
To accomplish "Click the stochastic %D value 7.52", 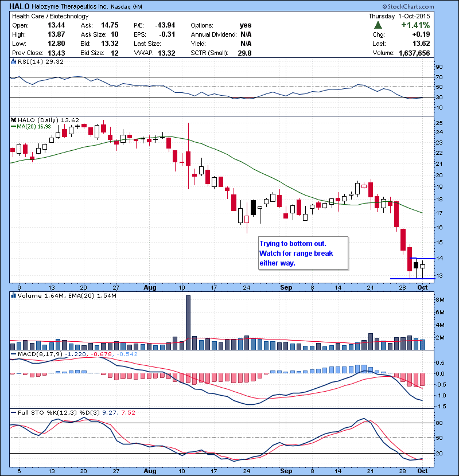I will pyautogui.click(x=128, y=412).
